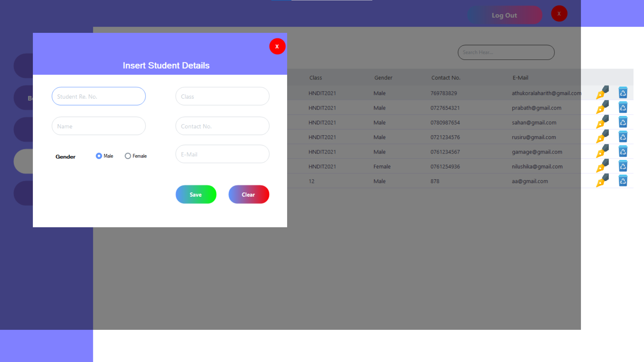
Task: Delete the rusiru@gmail.com student record
Action: (x=623, y=137)
